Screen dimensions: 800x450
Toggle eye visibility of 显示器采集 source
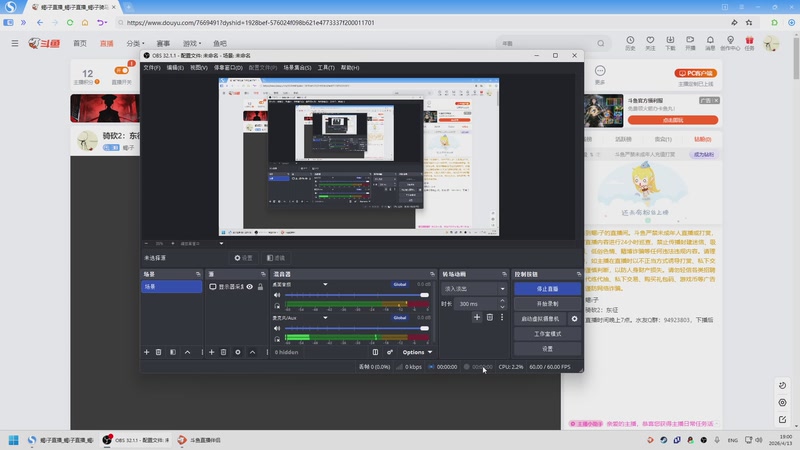(x=249, y=287)
